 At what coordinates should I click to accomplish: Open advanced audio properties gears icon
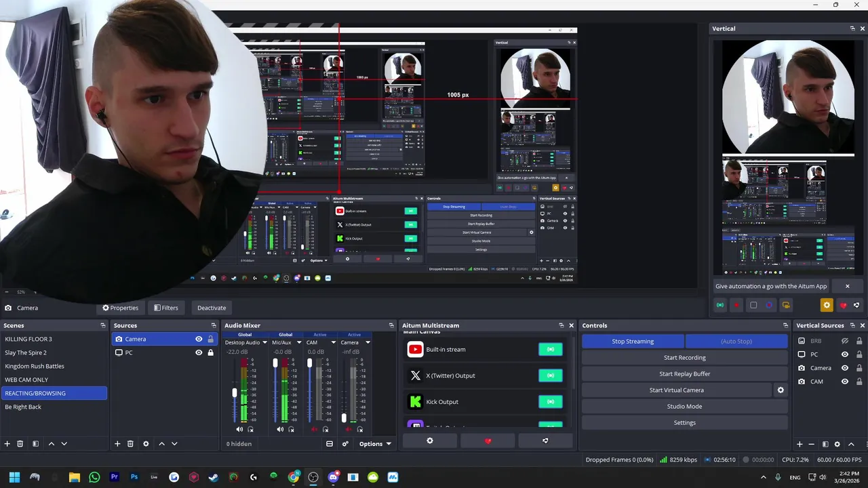pyautogui.click(x=345, y=444)
